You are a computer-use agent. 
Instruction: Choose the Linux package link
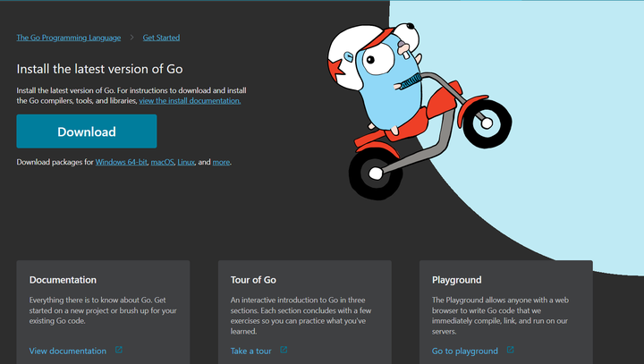[x=186, y=162]
